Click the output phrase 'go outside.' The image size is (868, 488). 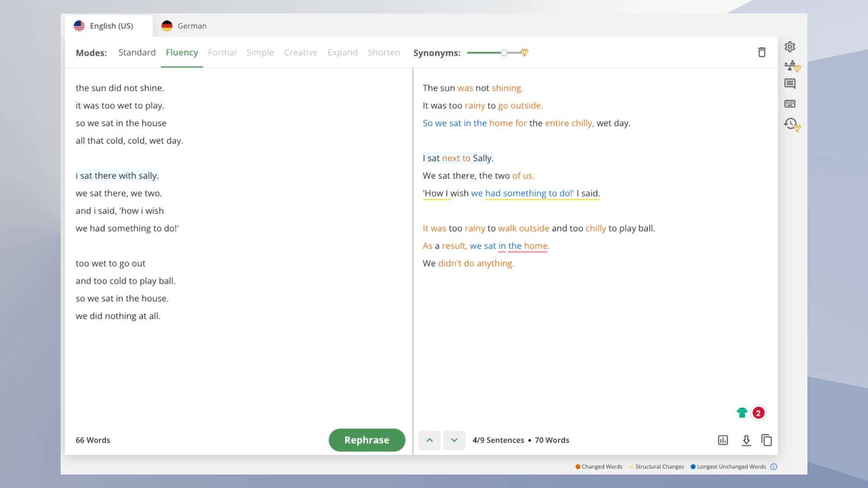click(520, 106)
